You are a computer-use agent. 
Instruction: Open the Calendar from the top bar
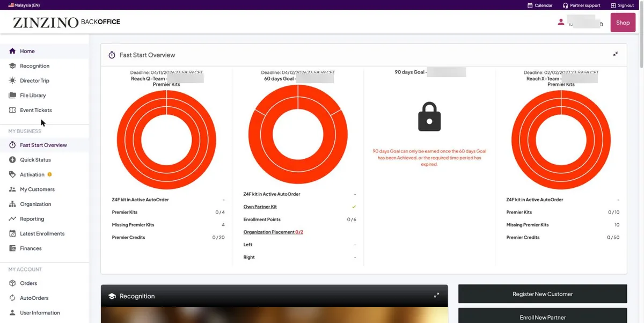[x=540, y=5]
